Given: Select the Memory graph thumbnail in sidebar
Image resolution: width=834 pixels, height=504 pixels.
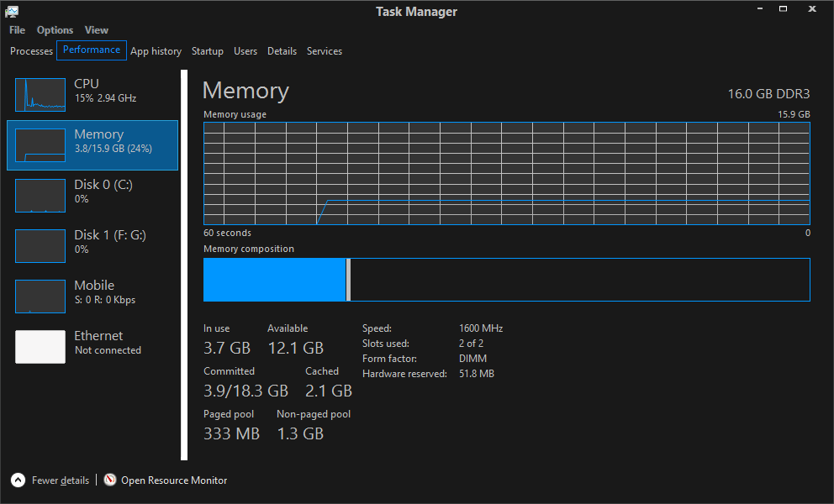Looking at the screenshot, I should tap(40, 145).
